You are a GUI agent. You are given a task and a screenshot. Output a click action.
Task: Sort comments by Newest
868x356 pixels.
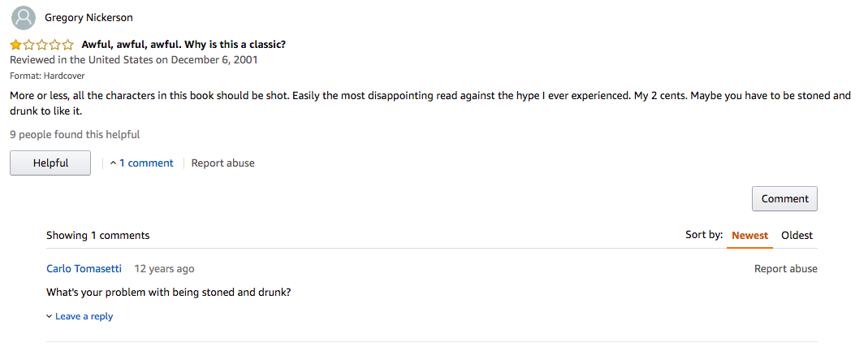(749, 236)
